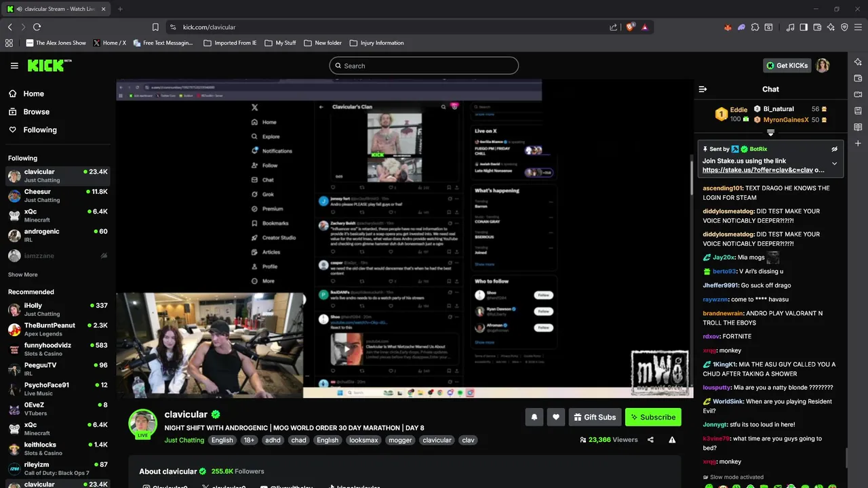Open the purple ghost extension
Viewport: 868px width, 488px height.
pyautogui.click(x=741, y=27)
